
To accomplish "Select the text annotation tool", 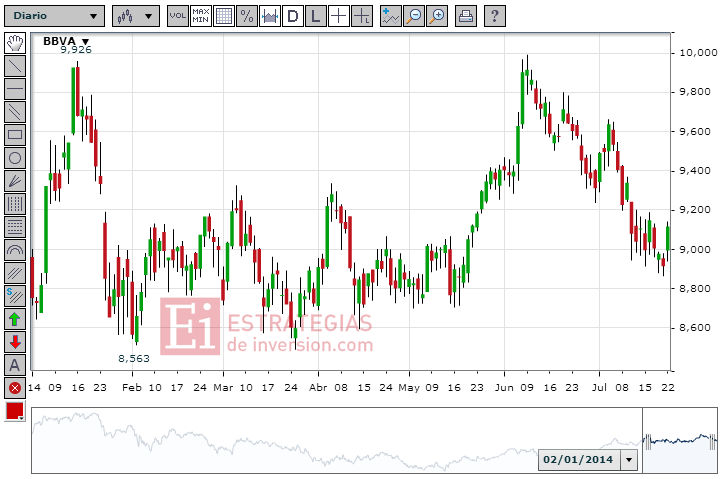I will pyautogui.click(x=15, y=365).
